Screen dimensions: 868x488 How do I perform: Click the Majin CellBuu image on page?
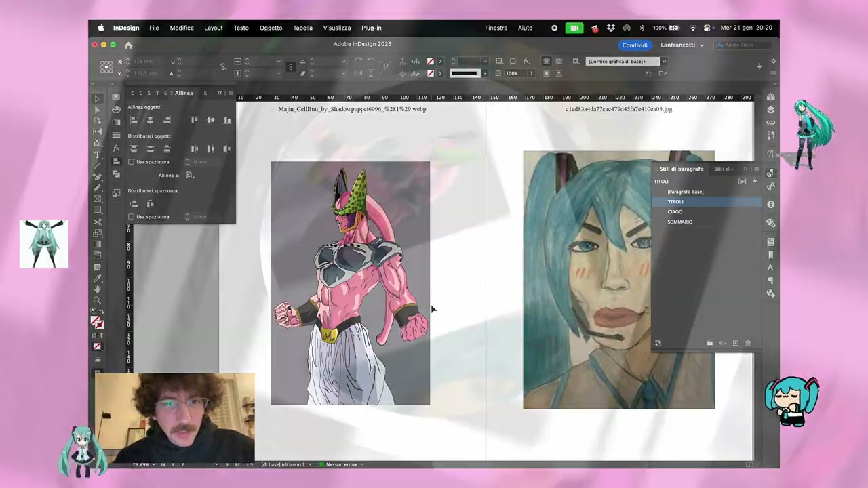351,283
